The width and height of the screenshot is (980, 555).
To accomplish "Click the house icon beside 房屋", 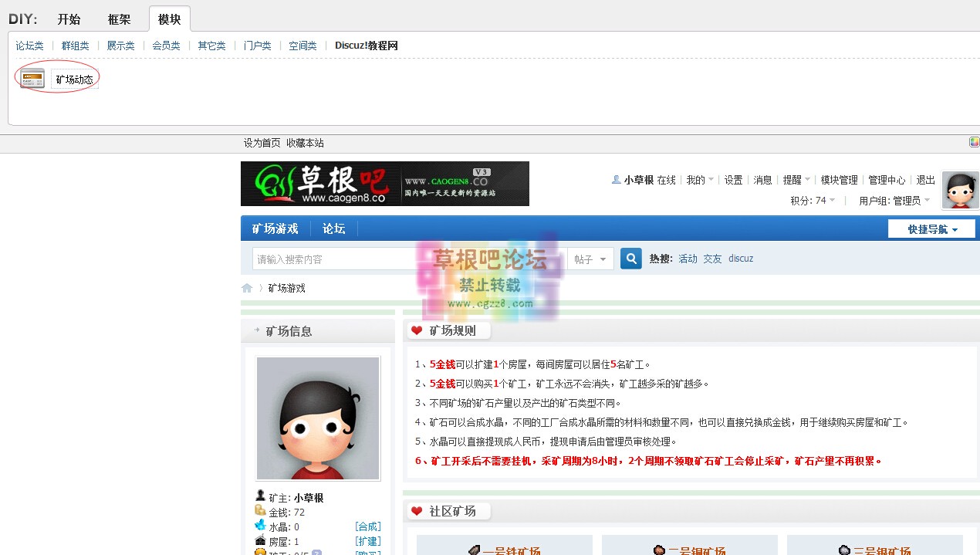I will coord(261,541).
